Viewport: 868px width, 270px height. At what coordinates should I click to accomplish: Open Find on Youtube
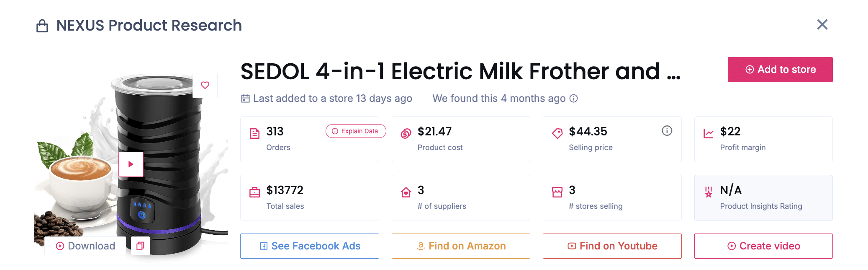pos(611,246)
